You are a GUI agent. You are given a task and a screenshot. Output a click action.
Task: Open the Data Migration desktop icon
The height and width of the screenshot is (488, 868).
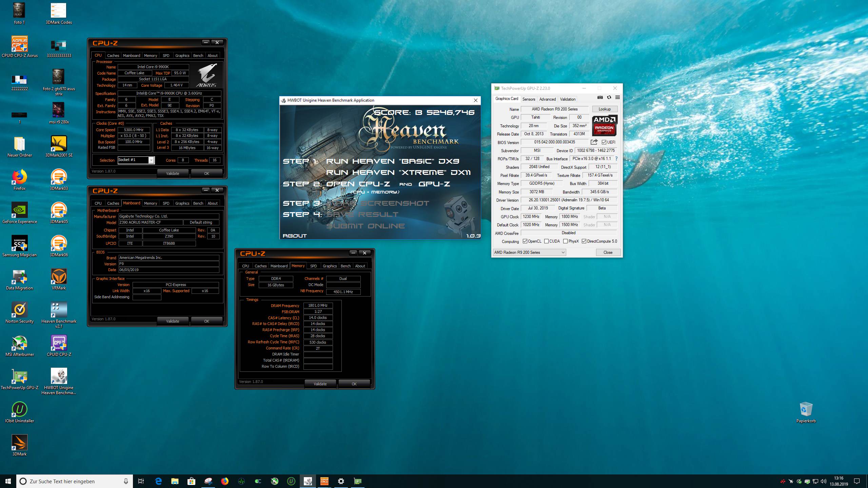pyautogui.click(x=20, y=279)
